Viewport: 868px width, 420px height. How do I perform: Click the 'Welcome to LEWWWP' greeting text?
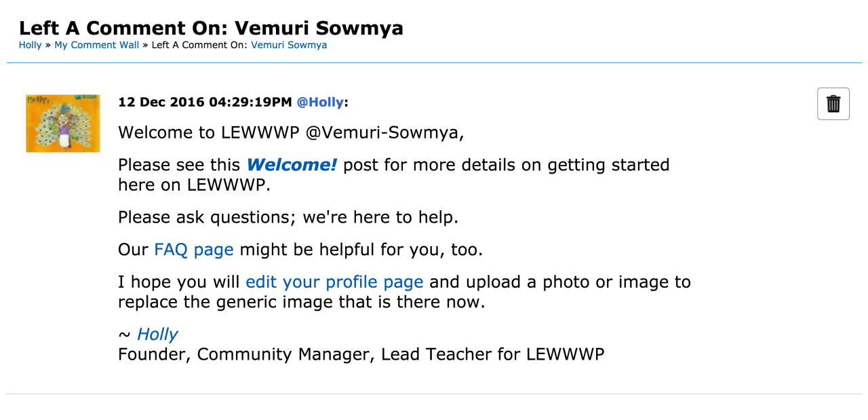tap(210, 132)
